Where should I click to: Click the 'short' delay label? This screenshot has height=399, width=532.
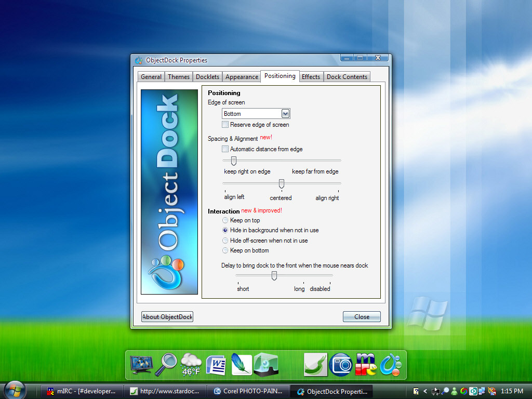click(x=243, y=289)
